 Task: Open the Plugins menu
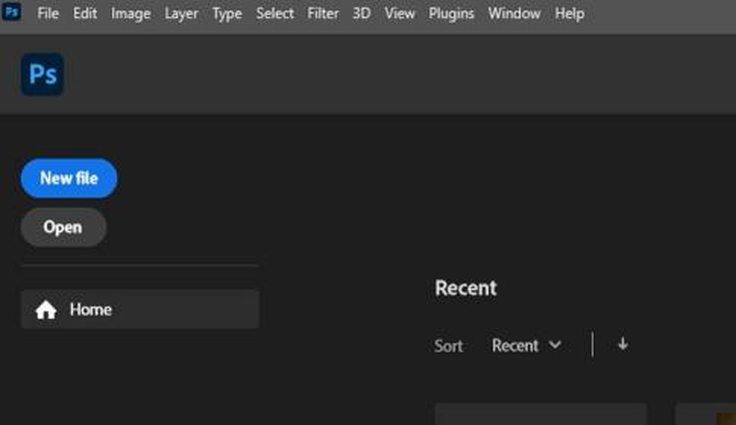pyautogui.click(x=451, y=14)
